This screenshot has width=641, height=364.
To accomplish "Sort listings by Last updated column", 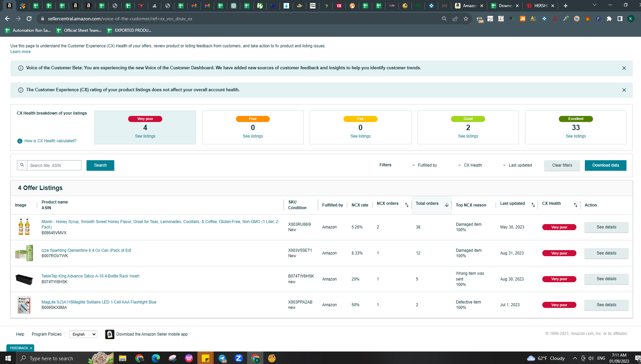I will pyautogui.click(x=533, y=205).
